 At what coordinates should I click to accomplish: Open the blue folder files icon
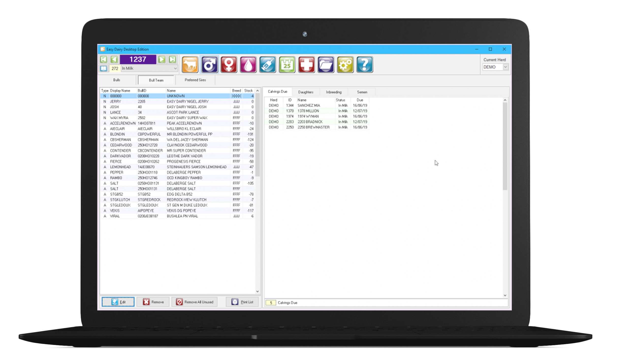point(326,65)
